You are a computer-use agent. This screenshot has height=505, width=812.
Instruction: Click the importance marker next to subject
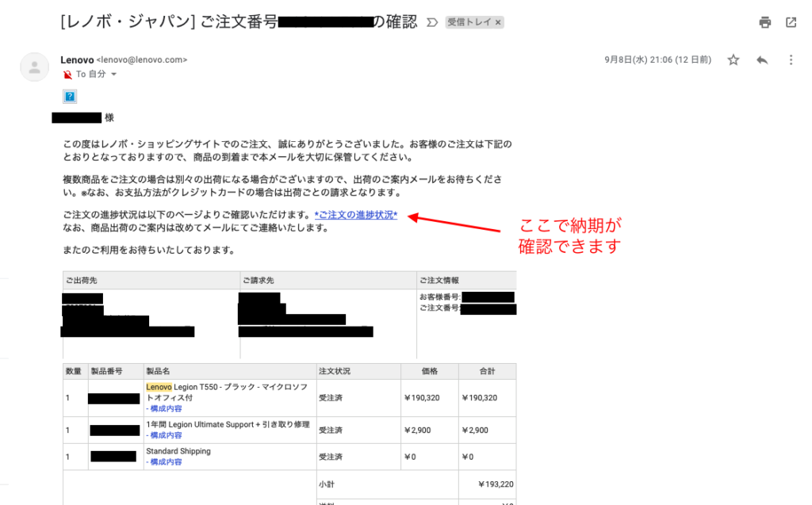(x=432, y=22)
